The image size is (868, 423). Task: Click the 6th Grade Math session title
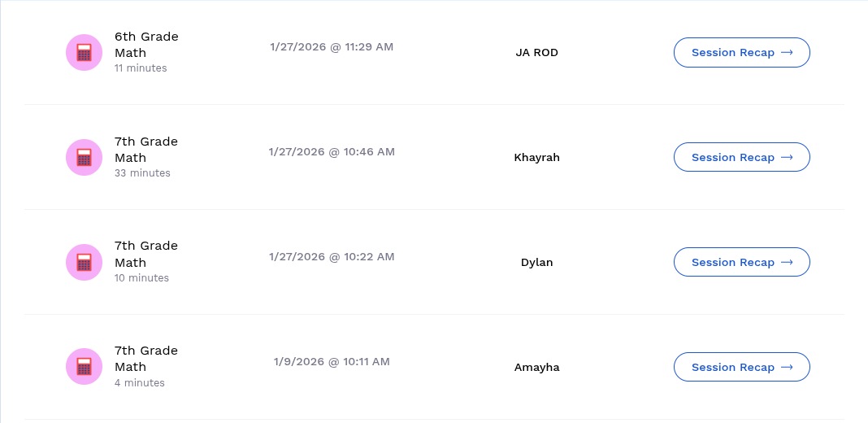tap(146, 45)
